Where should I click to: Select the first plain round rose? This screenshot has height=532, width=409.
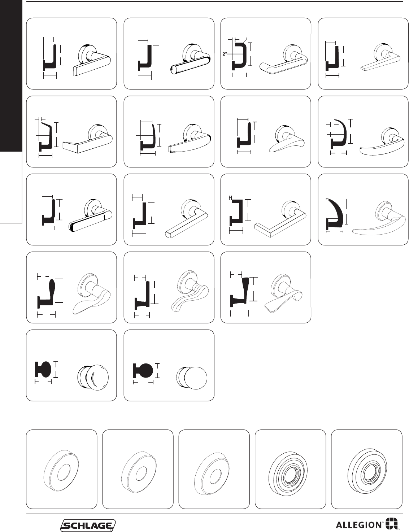[x=62, y=469]
